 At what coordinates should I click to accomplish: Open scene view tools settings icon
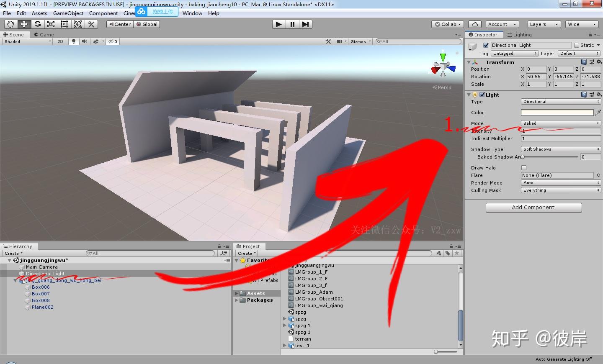tap(328, 41)
